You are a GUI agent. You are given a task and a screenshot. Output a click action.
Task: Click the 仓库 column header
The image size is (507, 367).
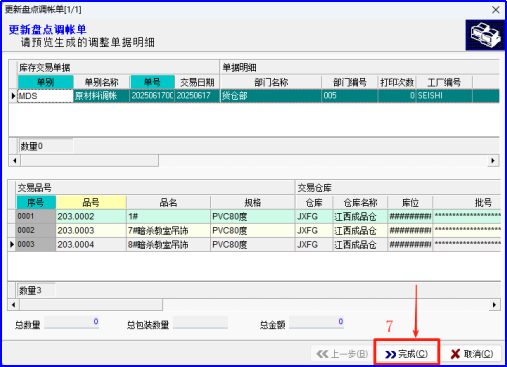pyautogui.click(x=314, y=202)
